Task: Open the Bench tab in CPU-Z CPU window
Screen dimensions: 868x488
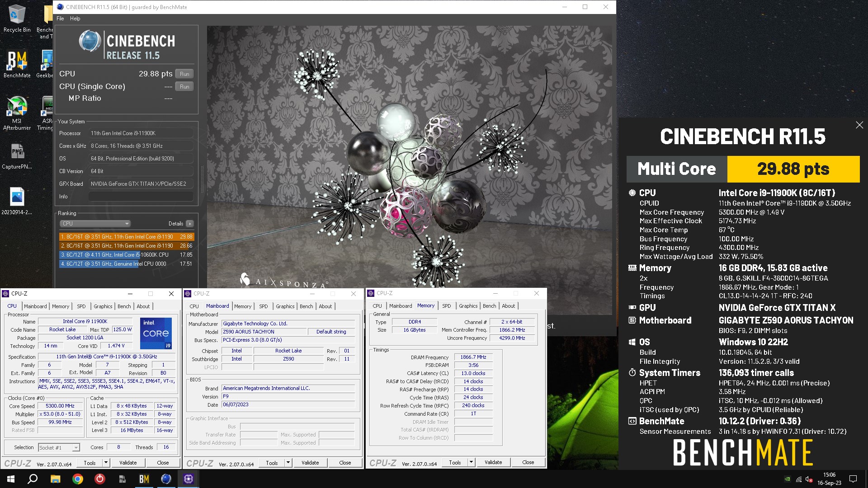Action: coord(124,306)
